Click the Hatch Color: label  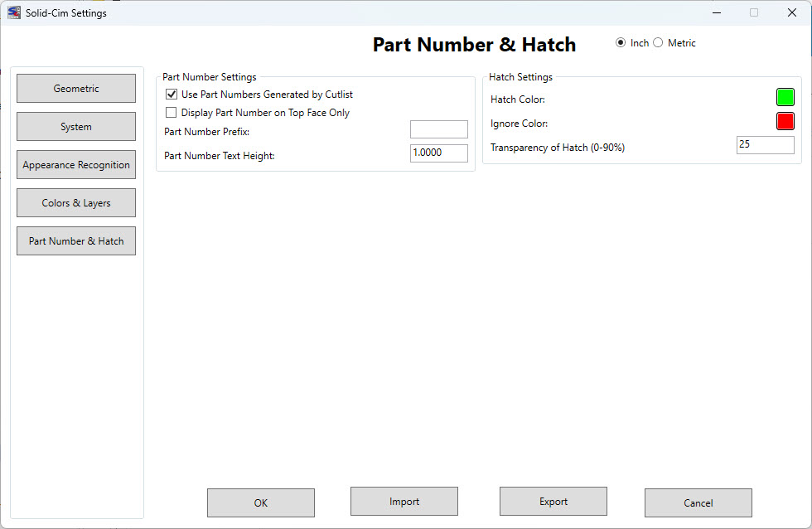[517, 99]
